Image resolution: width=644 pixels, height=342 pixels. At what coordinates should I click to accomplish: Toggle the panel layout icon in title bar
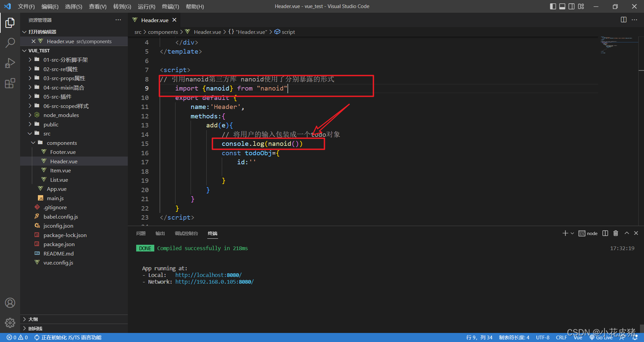(x=562, y=7)
